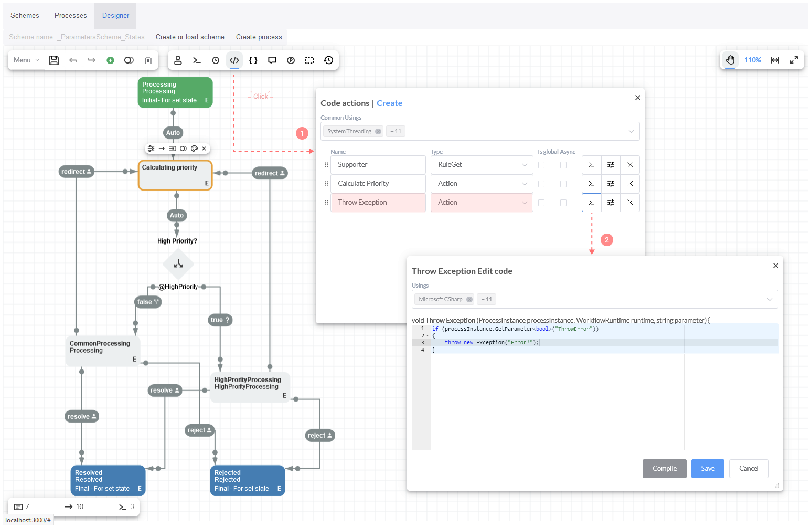Remove the Microsoft.CSharp using tag
Image resolution: width=812 pixels, height=528 pixels.
(469, 300)
